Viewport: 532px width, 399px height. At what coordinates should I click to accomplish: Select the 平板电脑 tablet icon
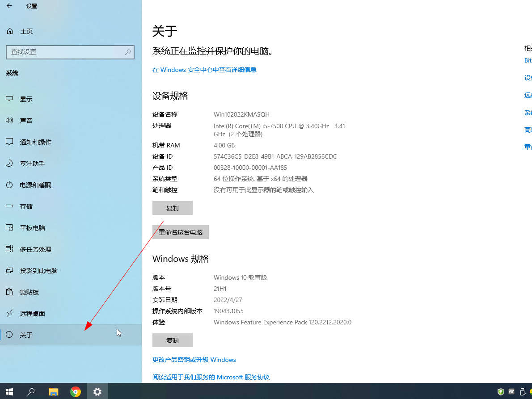(9, 227)
